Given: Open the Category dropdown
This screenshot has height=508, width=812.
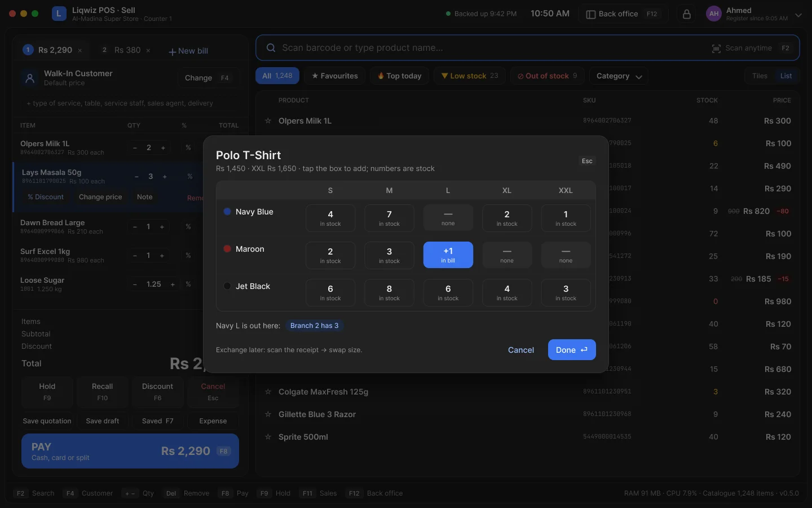Looking at the screenshot, I should (619, 76).
